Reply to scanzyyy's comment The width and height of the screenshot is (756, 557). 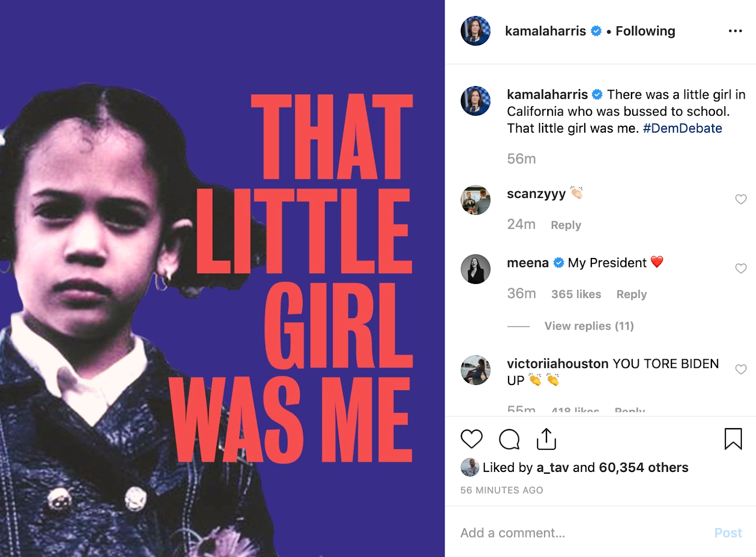pyautogui.click(x=566, y=225)
